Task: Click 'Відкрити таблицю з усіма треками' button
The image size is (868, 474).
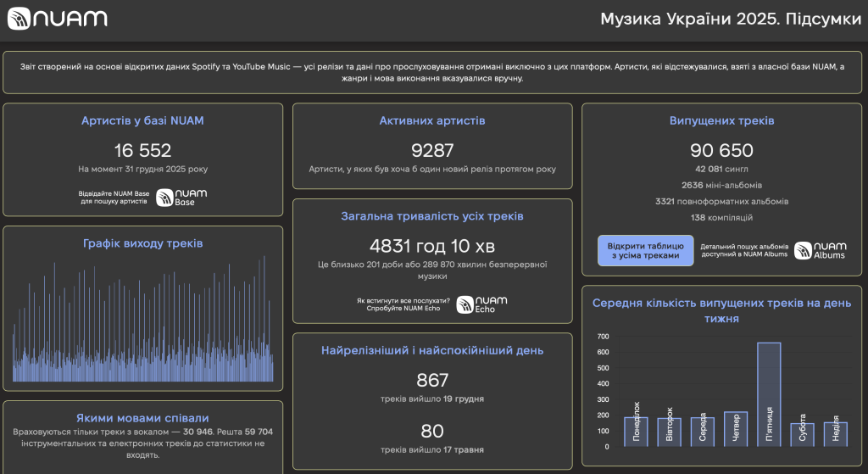Action: (645, 250)
